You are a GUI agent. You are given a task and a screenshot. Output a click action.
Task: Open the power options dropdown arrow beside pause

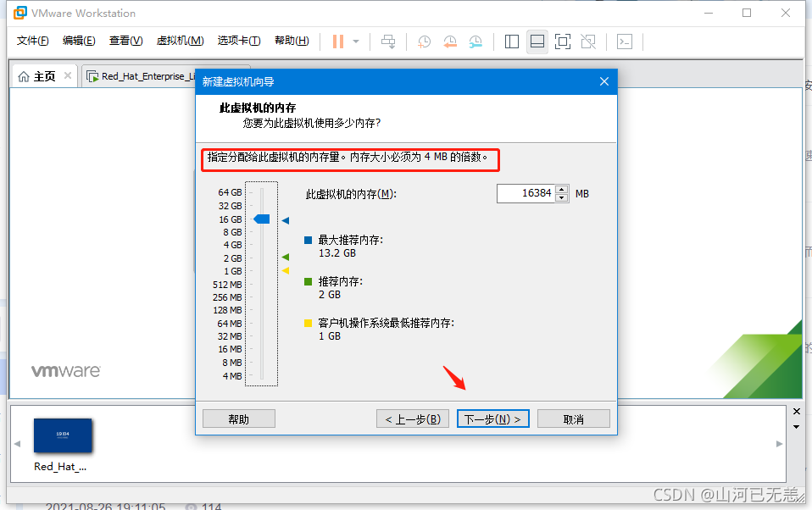(x=356, y=42)
